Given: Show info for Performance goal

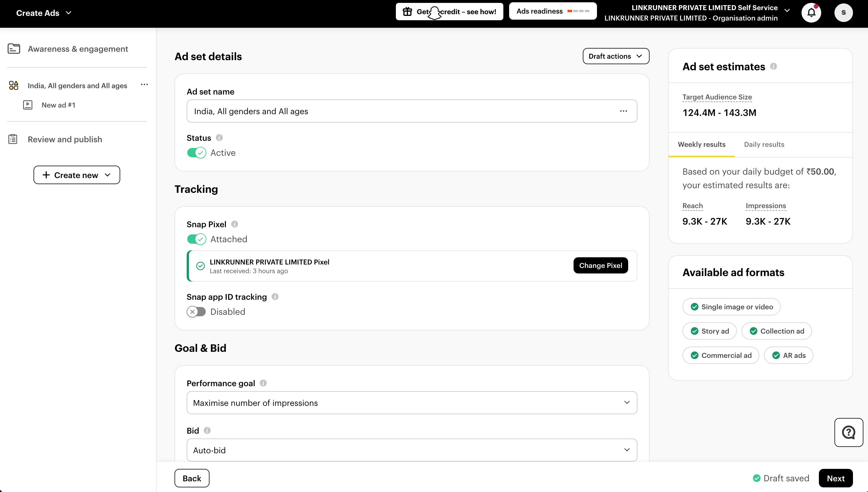Looking at the screenshot, I should [263, 383].
